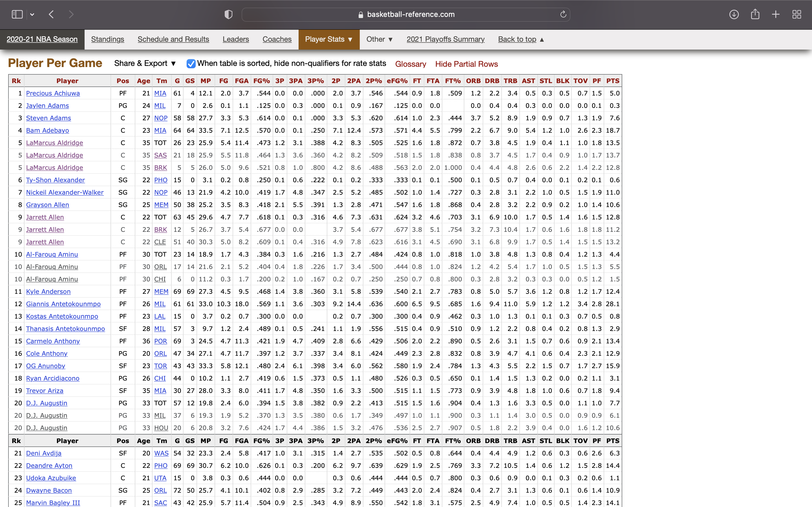Show tab overview grid icon
The height and width of the screenshot is (507, 812).
pyautogui.click(x=796, y=14)
